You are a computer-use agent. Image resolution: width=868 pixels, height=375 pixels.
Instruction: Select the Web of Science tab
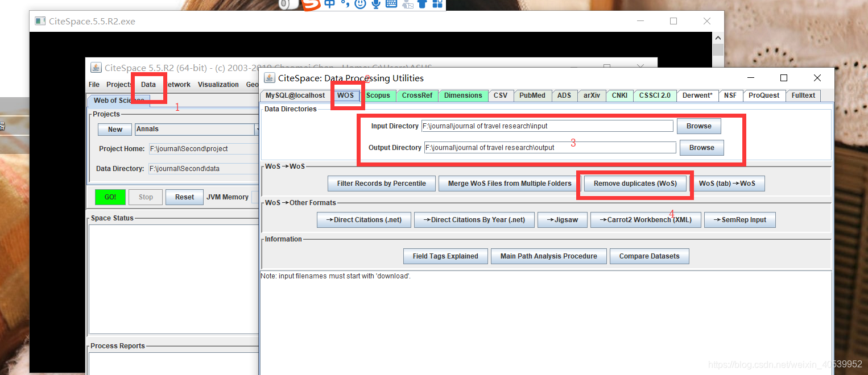118,101
